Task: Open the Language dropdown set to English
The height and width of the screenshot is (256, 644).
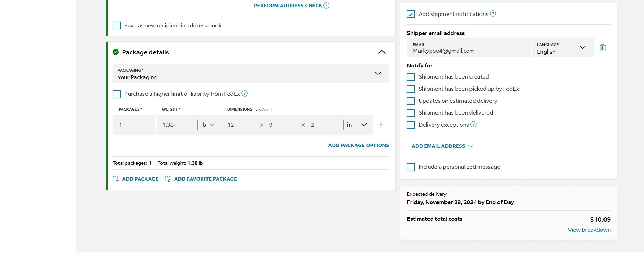Action: (x=563, y=48)
